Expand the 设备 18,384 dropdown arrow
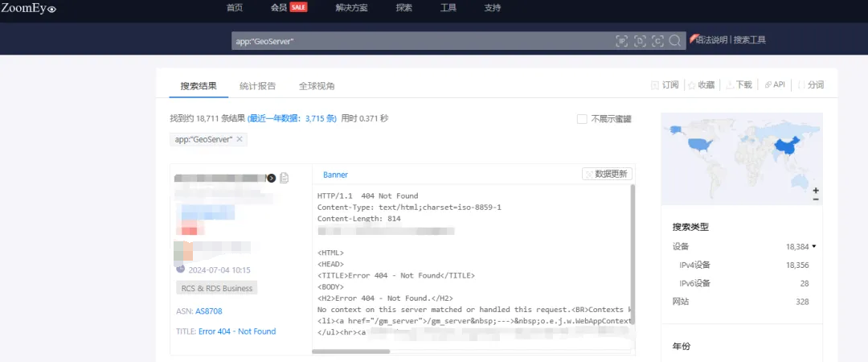The height and width of the screenshot is (362, 868). pyautogui.click(x=813, y=247)
